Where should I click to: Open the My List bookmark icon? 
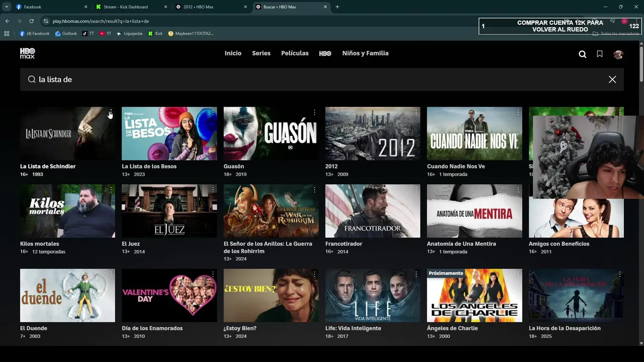click(x=600, y=54)
